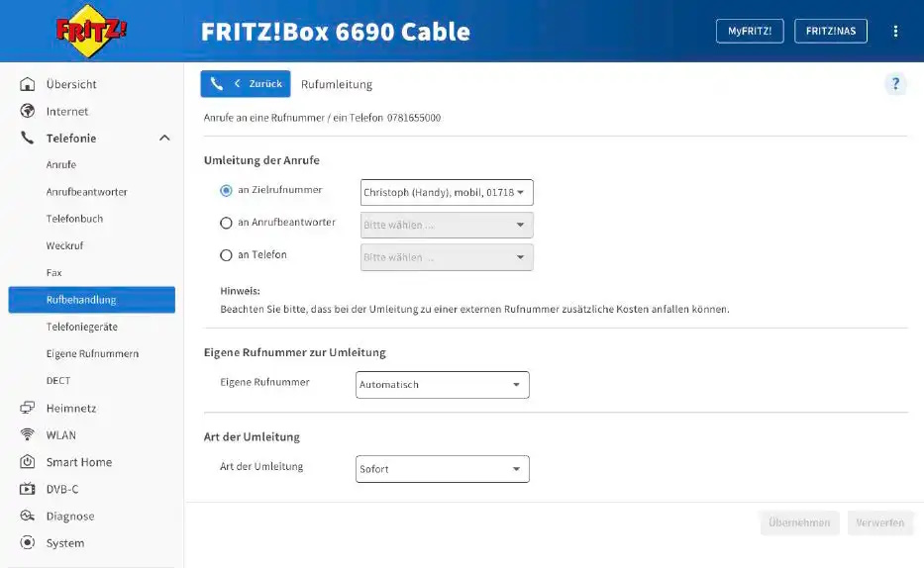
Task: Open the Eigene Rufnummer 'Automatisch' dropdown
Action: [x=443, y=385]
